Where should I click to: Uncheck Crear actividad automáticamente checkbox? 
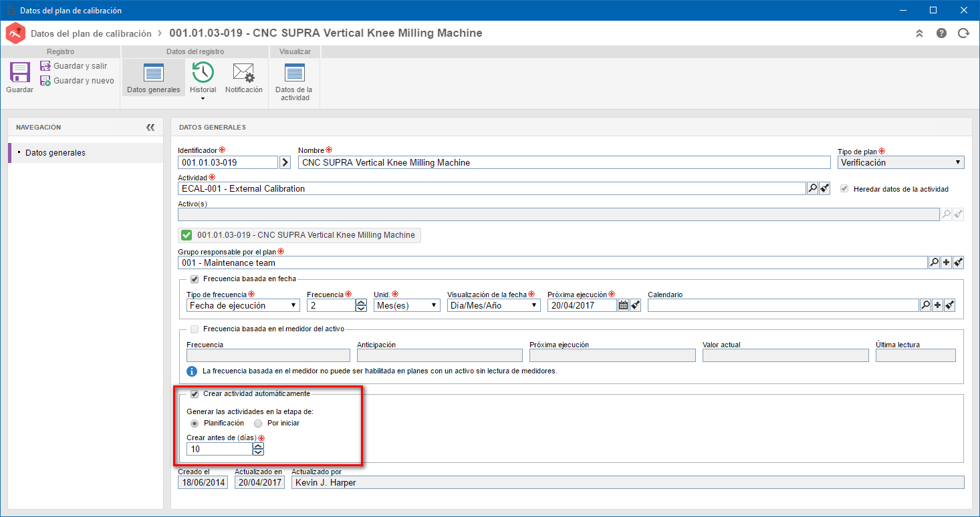pos(195,394)
